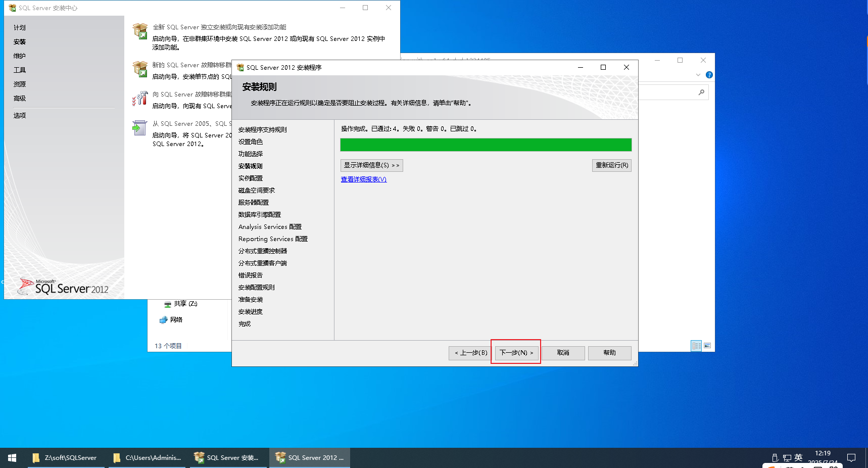Click the Re-run (重新运行) button
Image resolution: width=868 pixels, height=468 pixels.
(612, 165)
